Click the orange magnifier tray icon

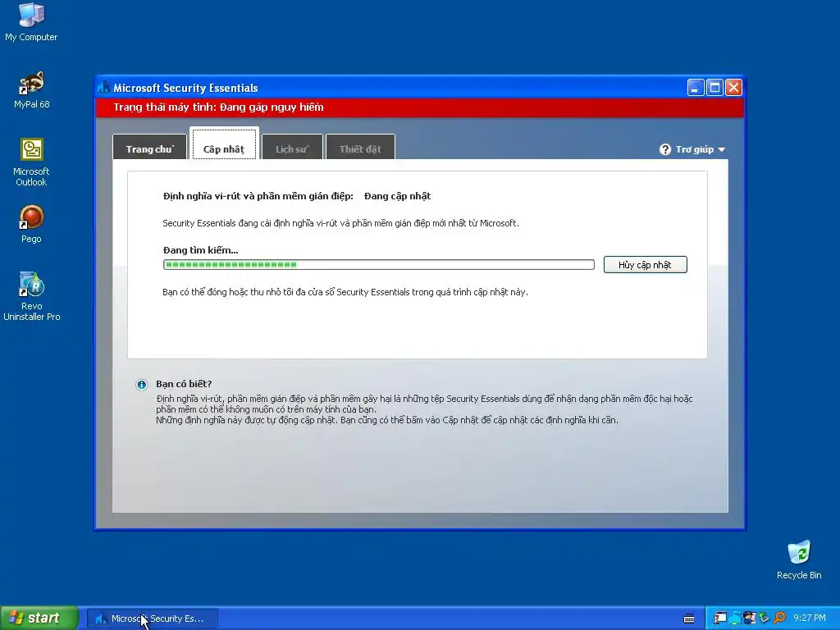click(x=779, y=619)
